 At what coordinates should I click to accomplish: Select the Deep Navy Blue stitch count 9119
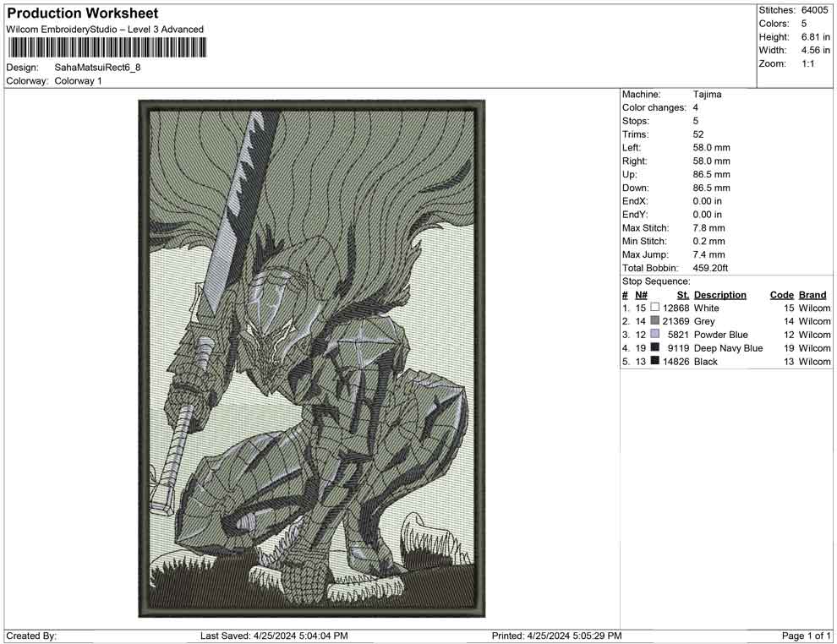[x=678, y=348]
